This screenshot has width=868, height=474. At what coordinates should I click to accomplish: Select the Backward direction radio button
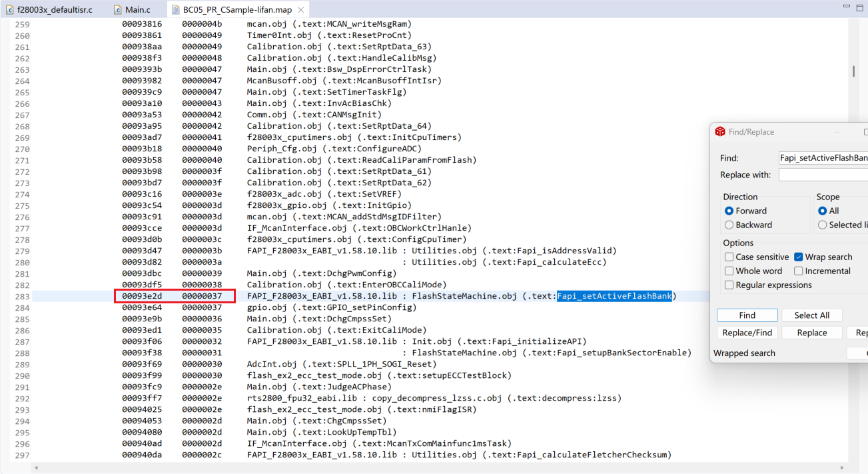729,225
